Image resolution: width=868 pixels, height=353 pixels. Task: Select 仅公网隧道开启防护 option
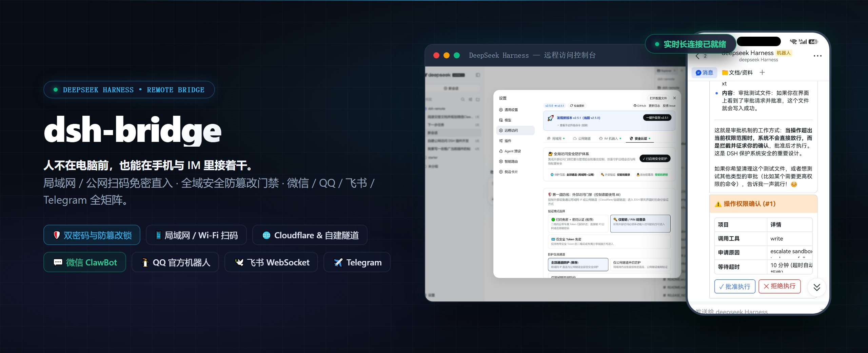coord(640,264)
